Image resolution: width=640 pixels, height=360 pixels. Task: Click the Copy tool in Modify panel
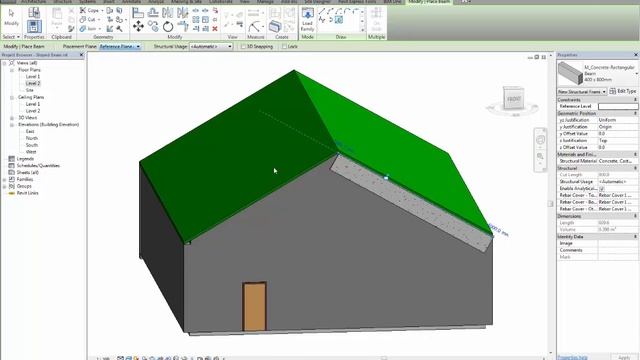tap(153, 26)
